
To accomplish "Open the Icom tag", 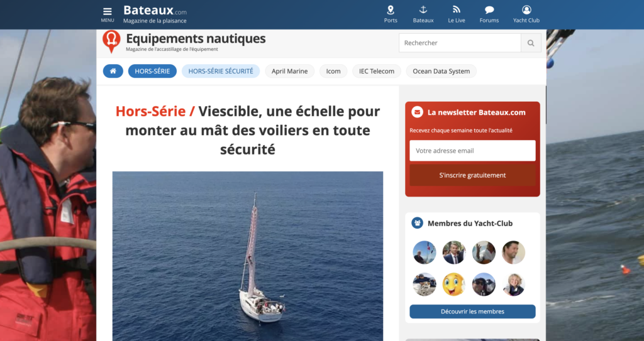I will (333, 71).
